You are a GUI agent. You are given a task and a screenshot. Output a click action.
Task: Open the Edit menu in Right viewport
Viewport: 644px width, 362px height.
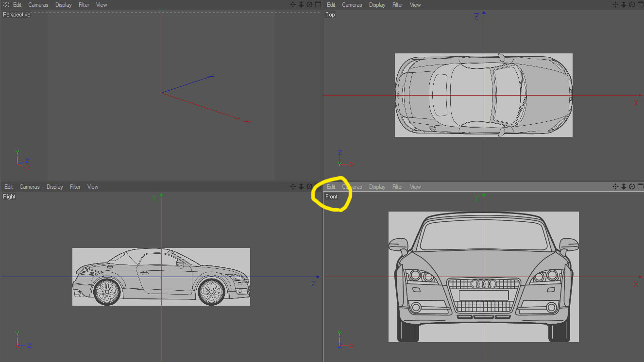coord(8,187)
